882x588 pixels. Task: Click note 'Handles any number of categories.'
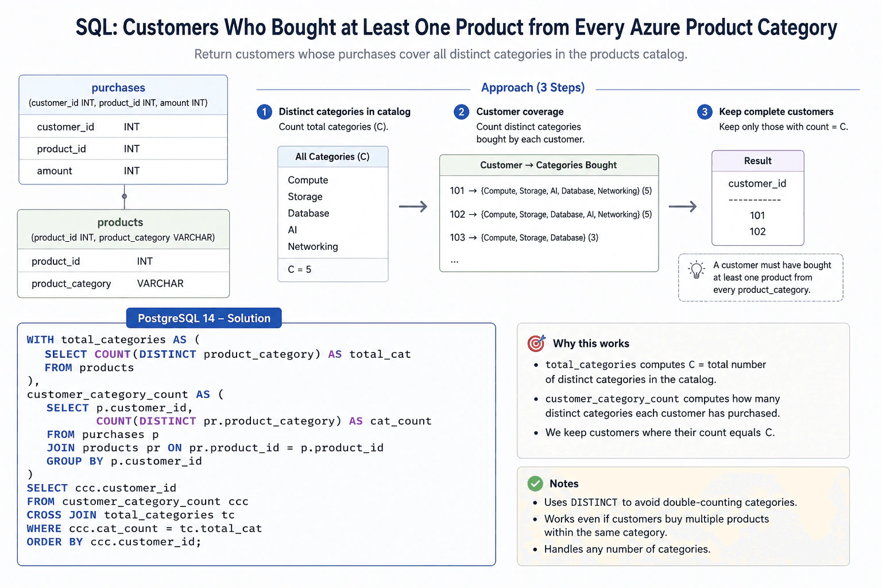627,549
